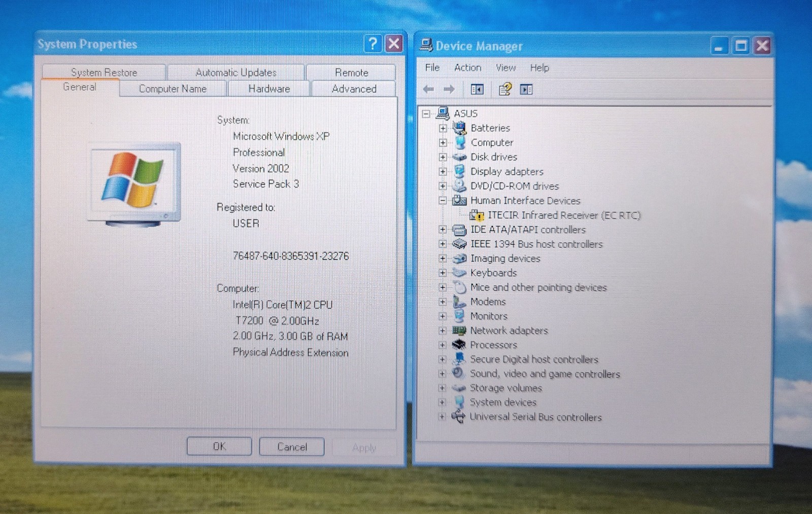Screen dimensions: 812x514
Task: Select the Computer device category icon
Action: pyautogui.click(x=460, y=142)
